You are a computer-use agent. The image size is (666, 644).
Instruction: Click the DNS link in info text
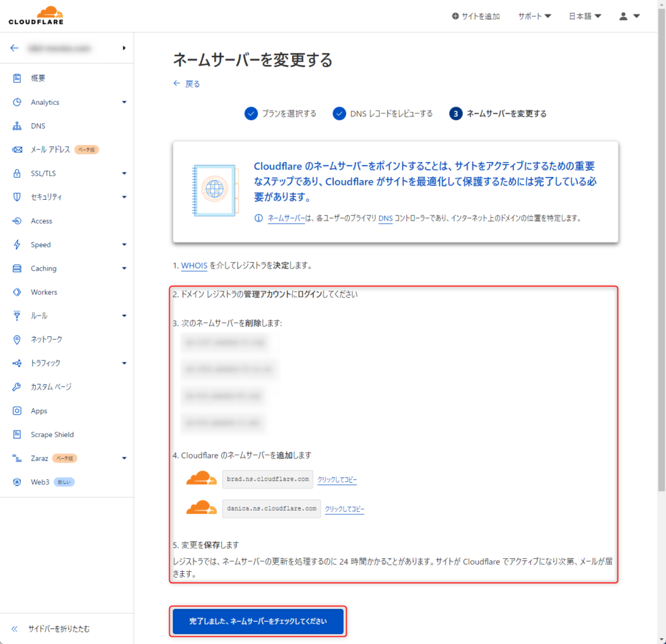pos(385,219)
